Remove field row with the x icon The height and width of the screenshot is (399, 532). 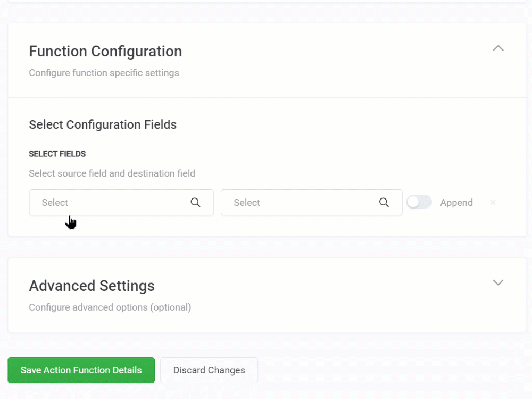point(493,203)
